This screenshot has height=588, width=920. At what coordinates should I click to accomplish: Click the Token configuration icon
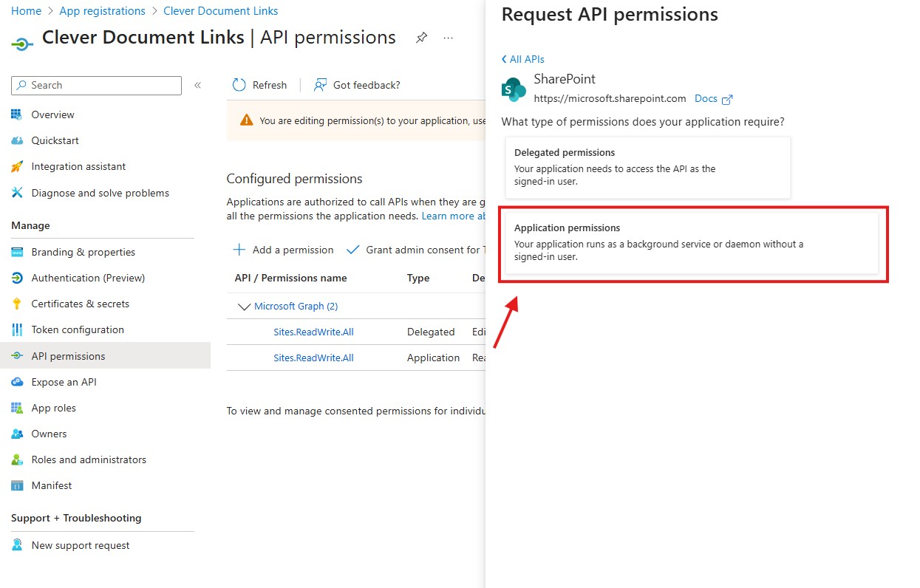coord(17,329)
